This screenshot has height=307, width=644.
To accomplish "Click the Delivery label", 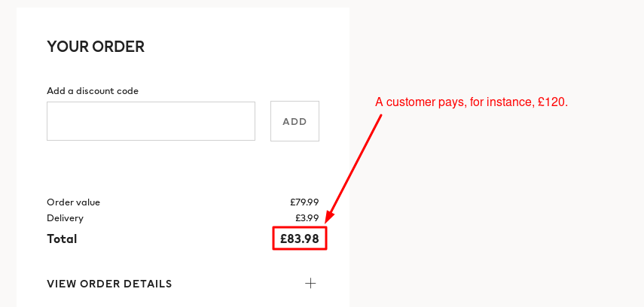I will pyautogui.click(x=65, y=218).
